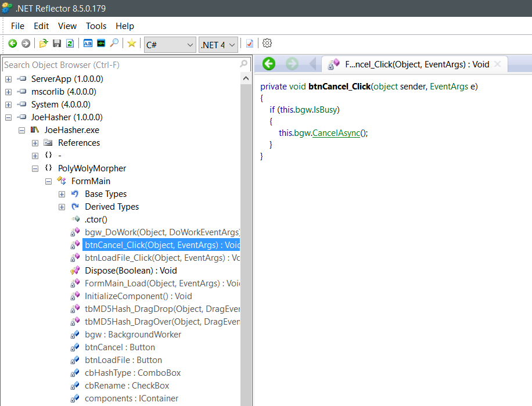Open an assembly with the folder icon
Viewport: 532px width, 406px height.
tap(44, 44)
